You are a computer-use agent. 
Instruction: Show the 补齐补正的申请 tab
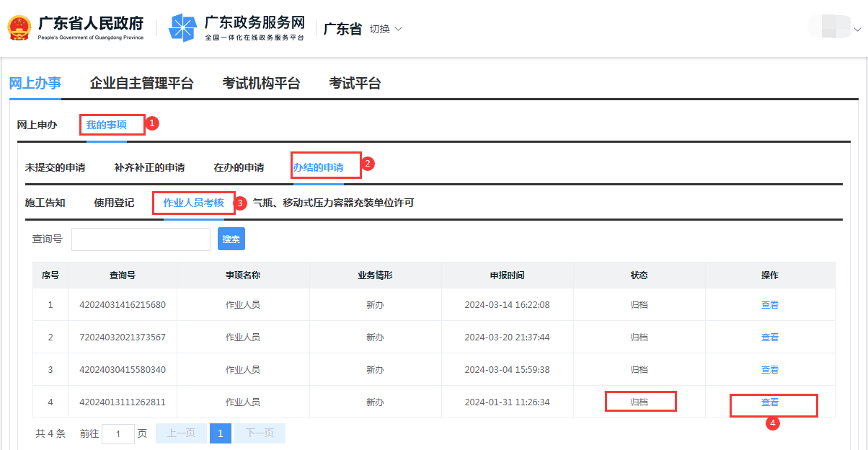[x=149, y=168]
